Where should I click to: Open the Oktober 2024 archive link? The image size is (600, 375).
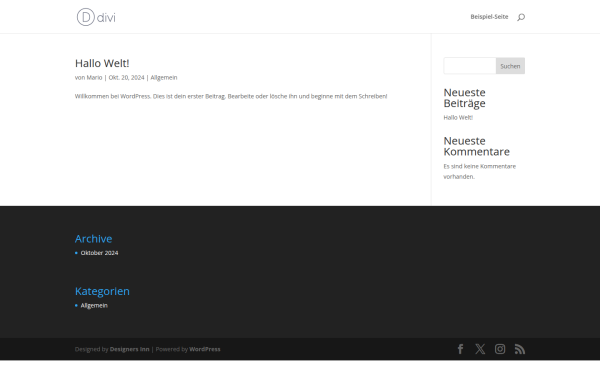99,253
